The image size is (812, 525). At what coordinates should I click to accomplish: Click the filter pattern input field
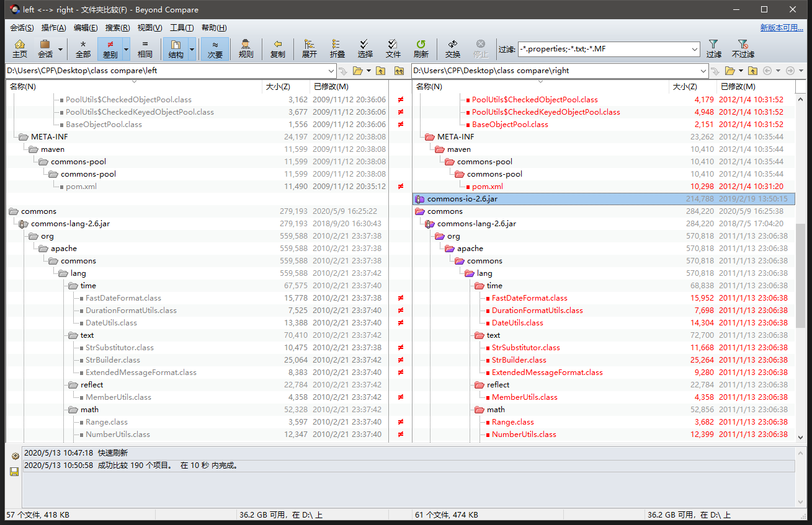click(604, 49)
